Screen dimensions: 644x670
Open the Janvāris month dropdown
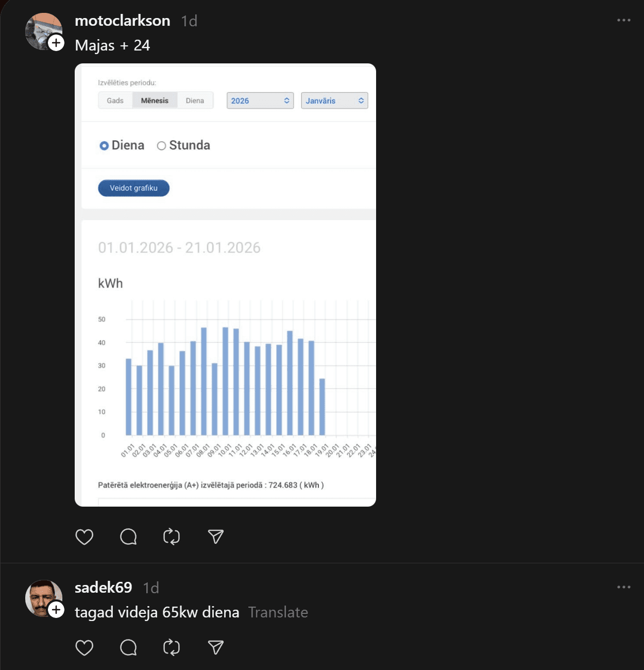334,100
